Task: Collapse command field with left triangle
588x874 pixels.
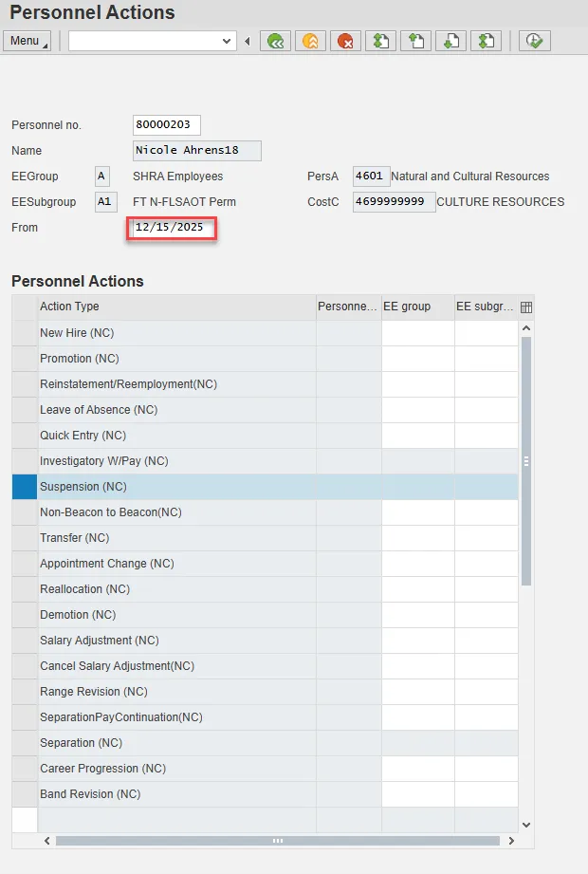Action: [x=248, y=41]
